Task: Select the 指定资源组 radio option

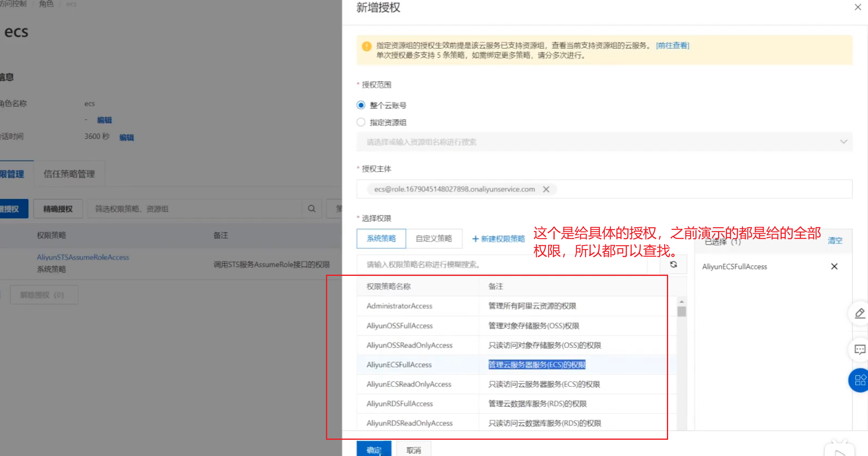Action: (x=361, y=123)
